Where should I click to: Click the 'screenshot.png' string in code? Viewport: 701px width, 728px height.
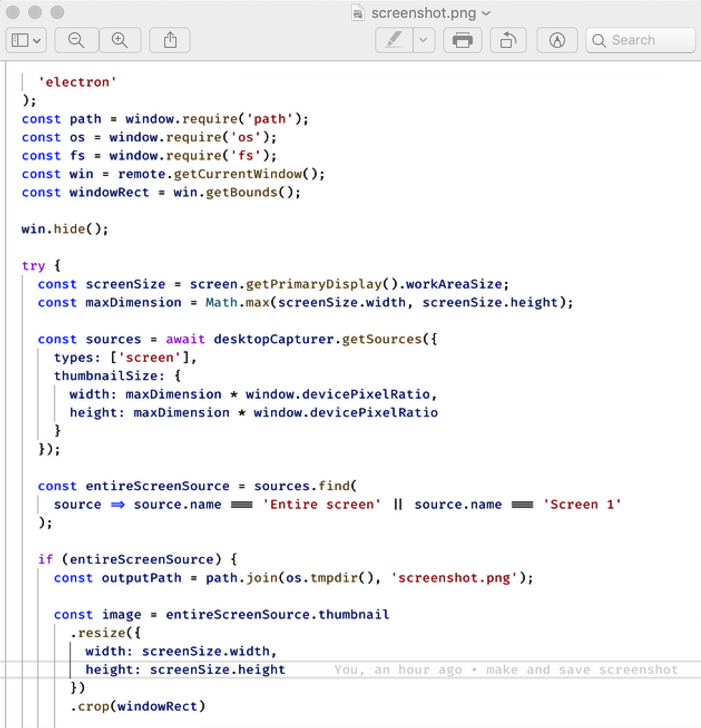pos(454,578)
